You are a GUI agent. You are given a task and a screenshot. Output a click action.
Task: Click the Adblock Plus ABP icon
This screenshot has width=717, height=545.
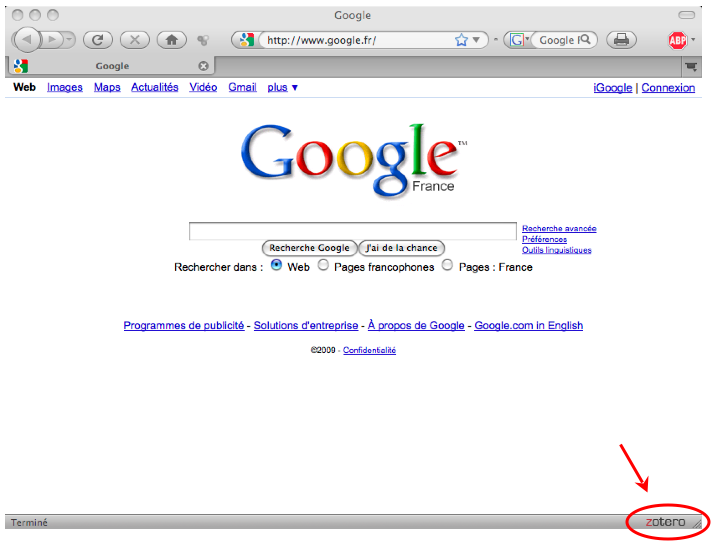[x=677, y=40]
